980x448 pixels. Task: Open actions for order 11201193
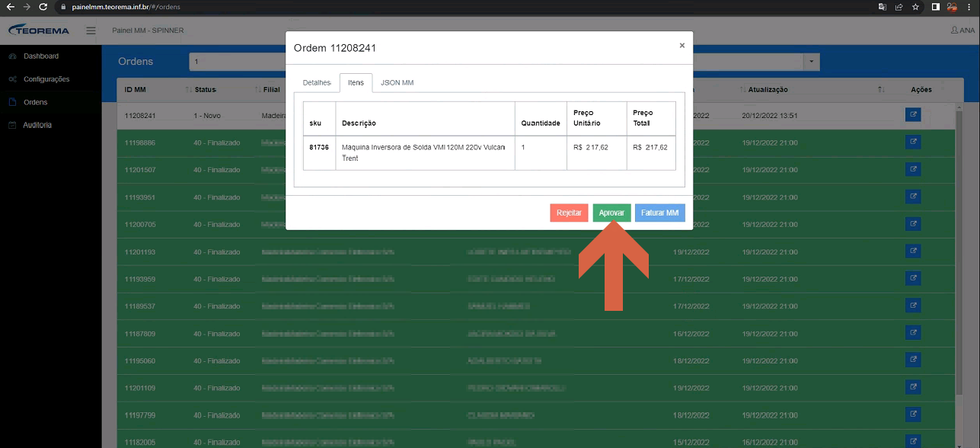coord(913,251)
